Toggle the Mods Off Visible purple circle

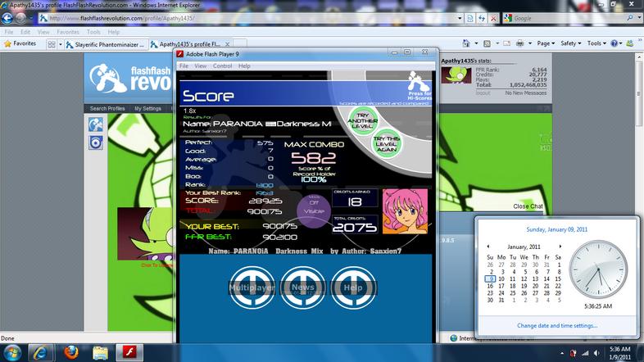tap(314, 211)
